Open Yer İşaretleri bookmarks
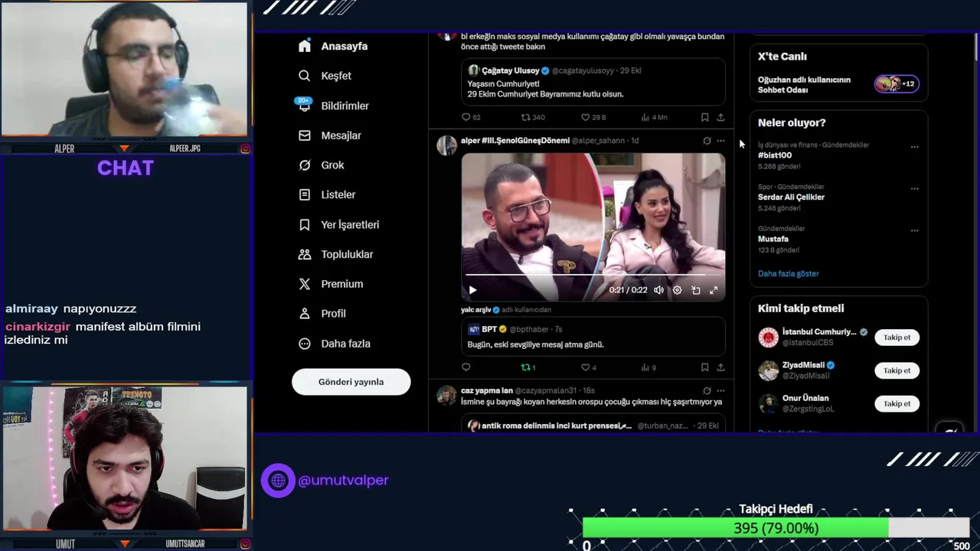Viewport: 980px width, 551px height. pos(339,224)
